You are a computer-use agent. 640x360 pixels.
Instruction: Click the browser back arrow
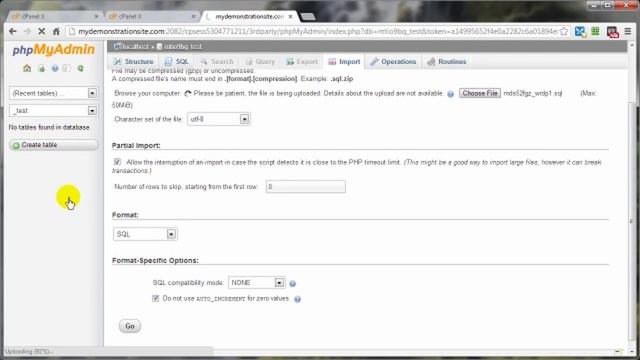pyautogui.click(x=13, y=31)
